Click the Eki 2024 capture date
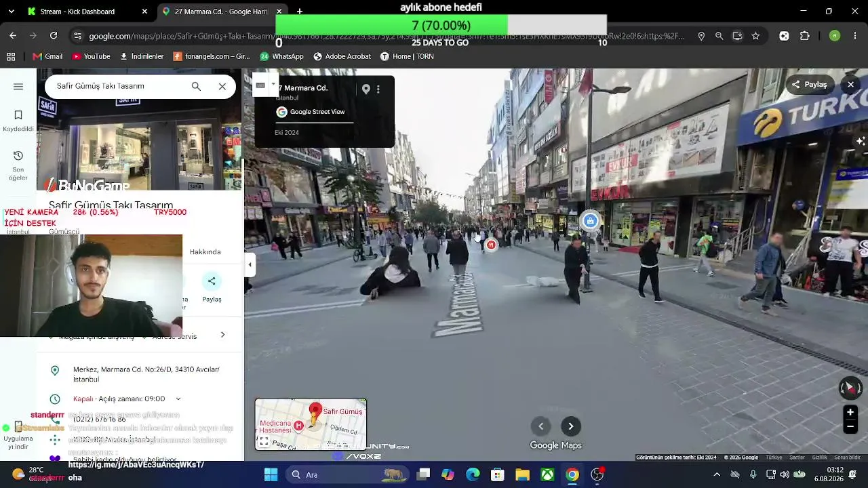The image size is (868, 488). [287, 133]
